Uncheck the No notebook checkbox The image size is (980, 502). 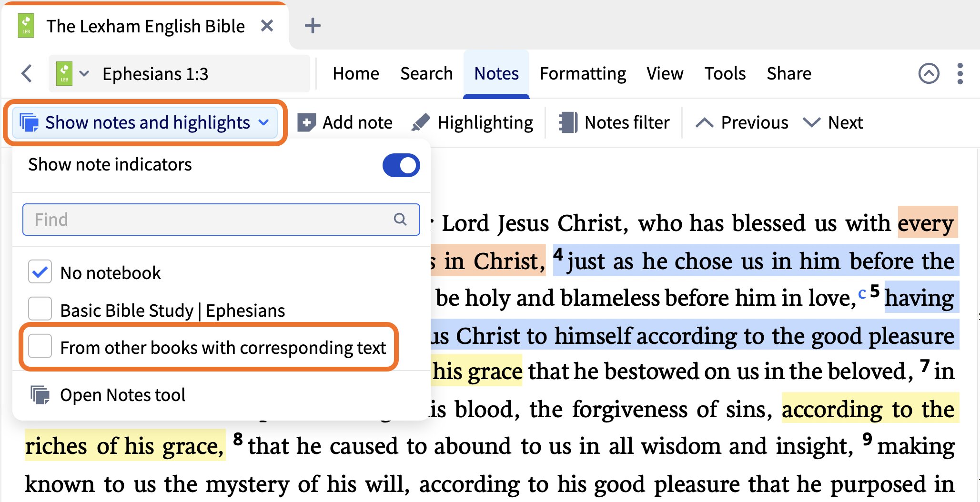click(40, 271)
